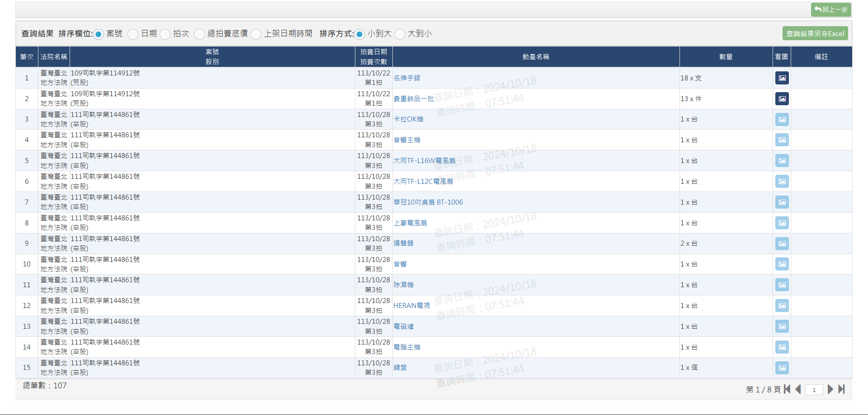View image for row 10 音響

pos(782,264)
